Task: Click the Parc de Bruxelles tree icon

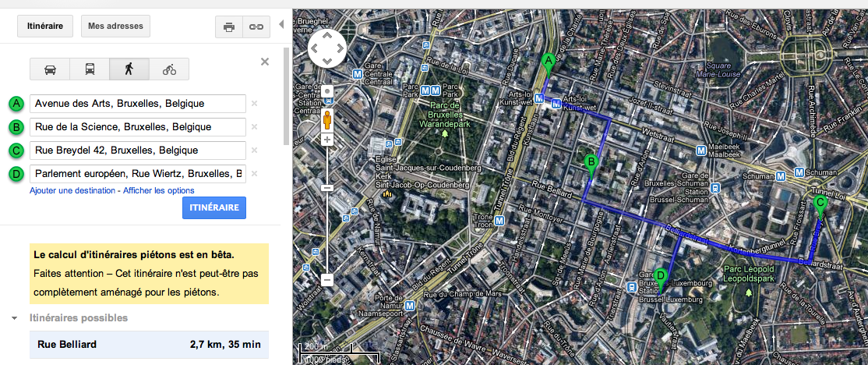Action: (x=445, y=133)
